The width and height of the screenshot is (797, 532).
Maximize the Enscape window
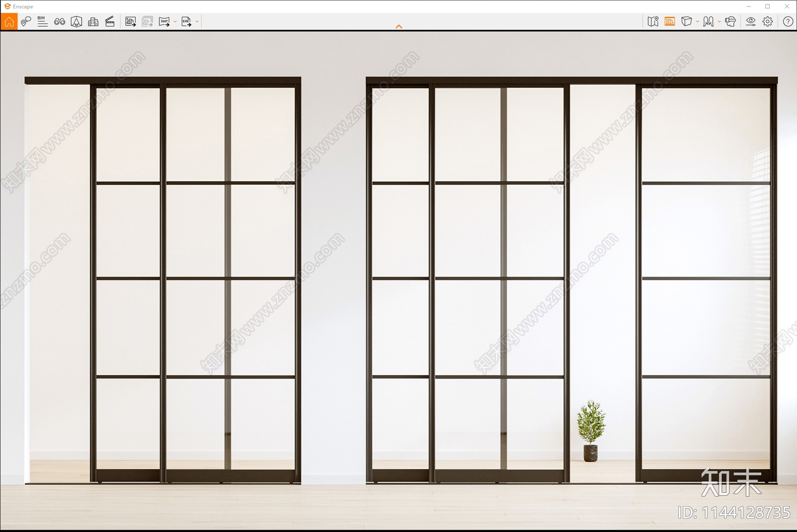pos(768,6)
